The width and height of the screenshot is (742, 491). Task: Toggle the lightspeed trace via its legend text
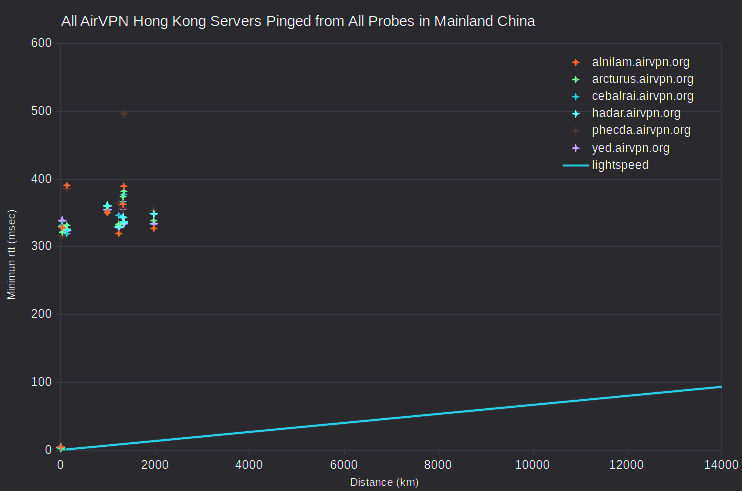620,165
